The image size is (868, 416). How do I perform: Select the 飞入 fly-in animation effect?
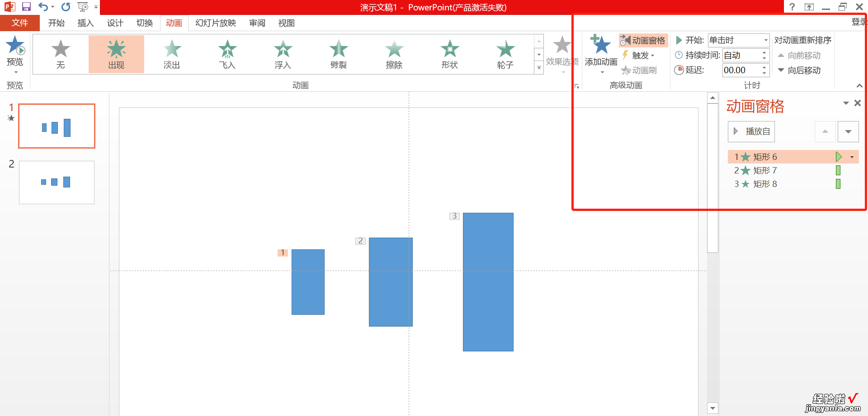(x=227, y=54)
